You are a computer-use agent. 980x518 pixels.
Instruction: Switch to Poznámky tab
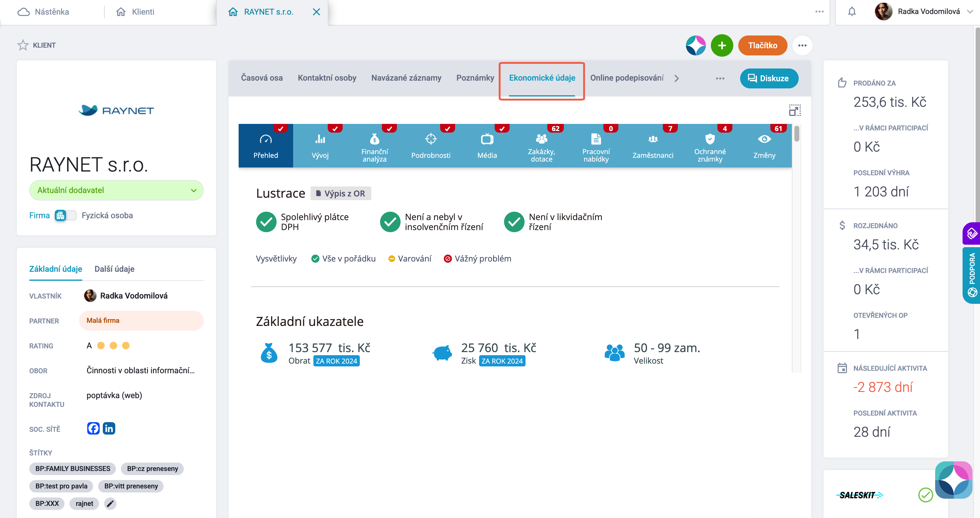click(475, 78)
